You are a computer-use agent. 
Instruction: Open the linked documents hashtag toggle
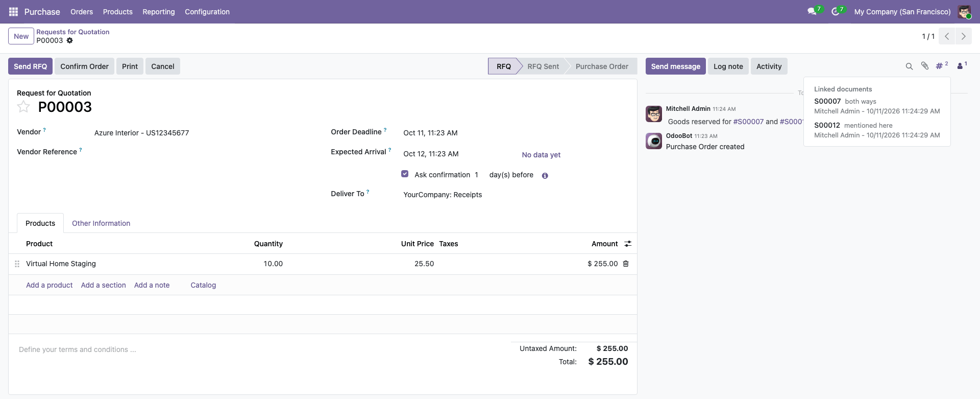942,66
